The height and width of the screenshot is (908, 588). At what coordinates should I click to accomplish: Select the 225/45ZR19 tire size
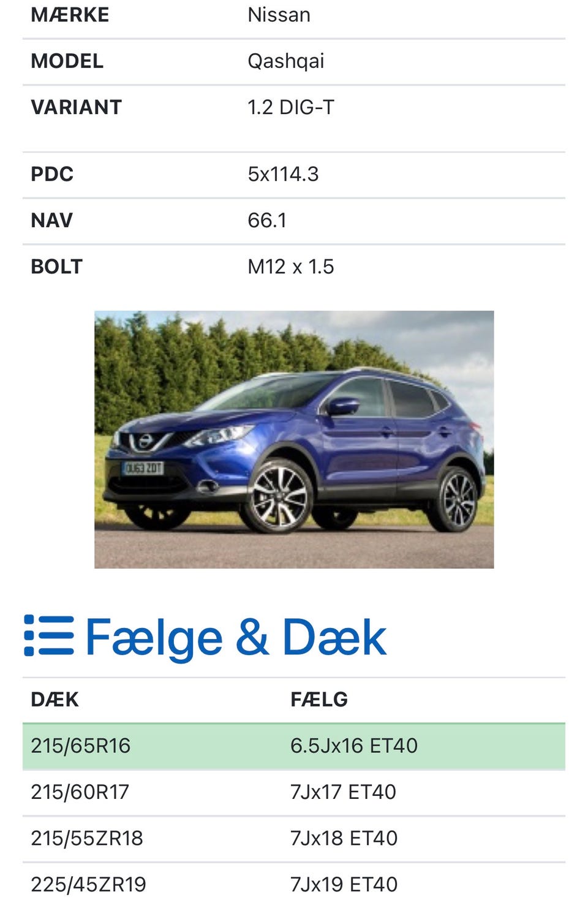(x=89, y=884)
